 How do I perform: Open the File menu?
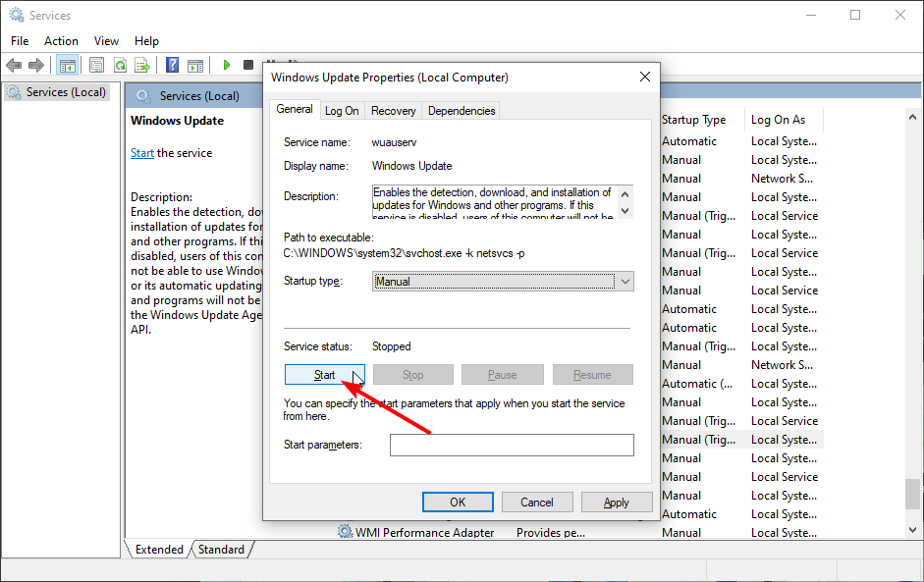tap(20, 40)
